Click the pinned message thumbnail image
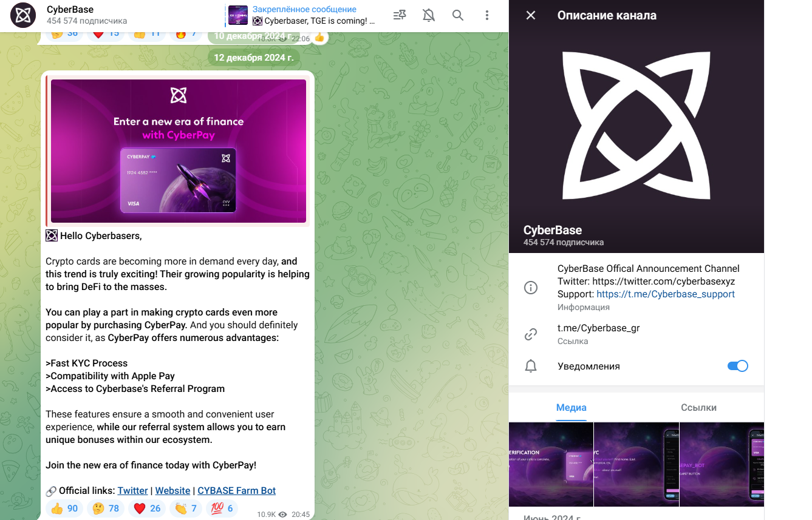 click(238, 15)
